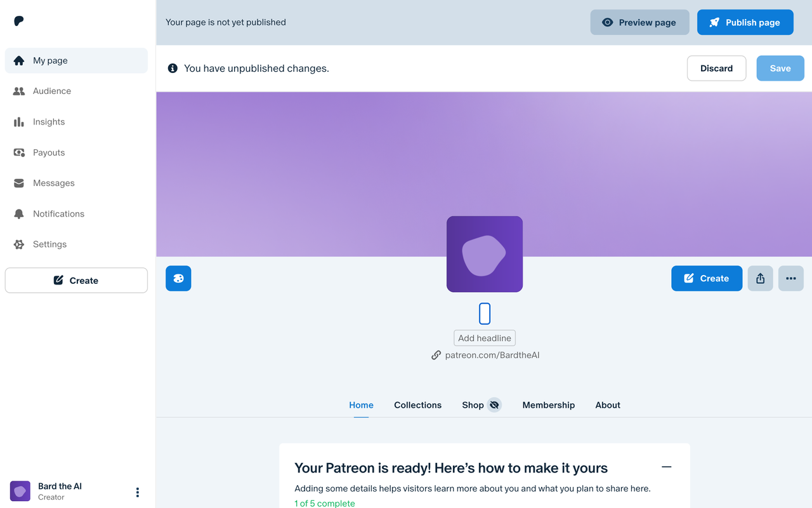Click the sidebar Create button
Viewport: 812px width, 508px height.
pos(76,280)
